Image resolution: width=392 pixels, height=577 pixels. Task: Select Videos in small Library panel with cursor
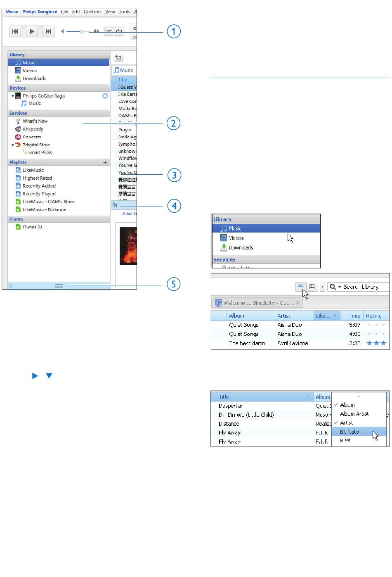266,238
